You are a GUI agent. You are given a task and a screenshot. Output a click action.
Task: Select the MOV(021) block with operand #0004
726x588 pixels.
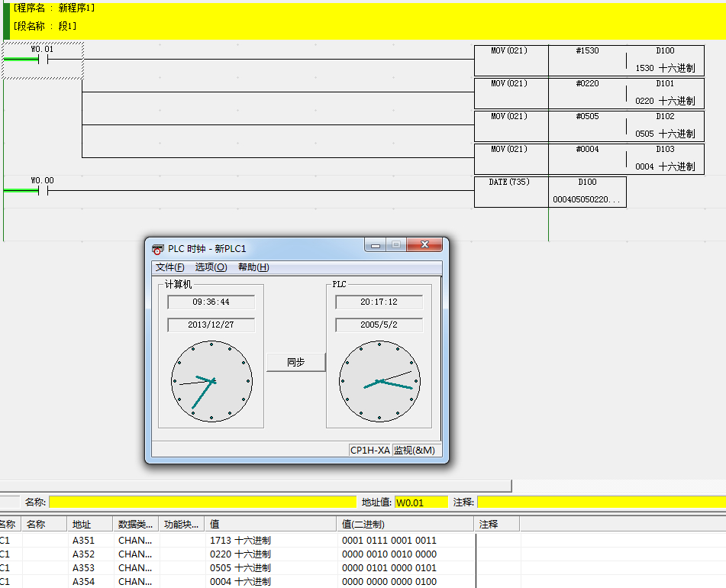[511, 158]
